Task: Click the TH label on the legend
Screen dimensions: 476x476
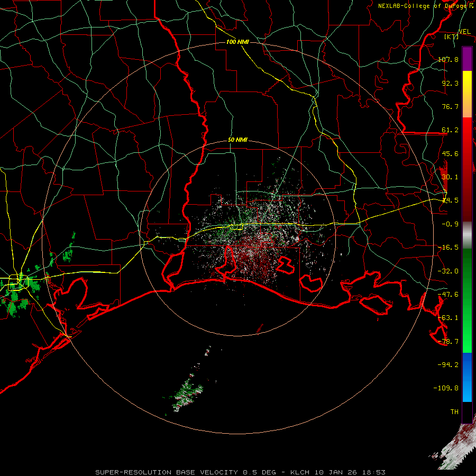Action: 454,411
